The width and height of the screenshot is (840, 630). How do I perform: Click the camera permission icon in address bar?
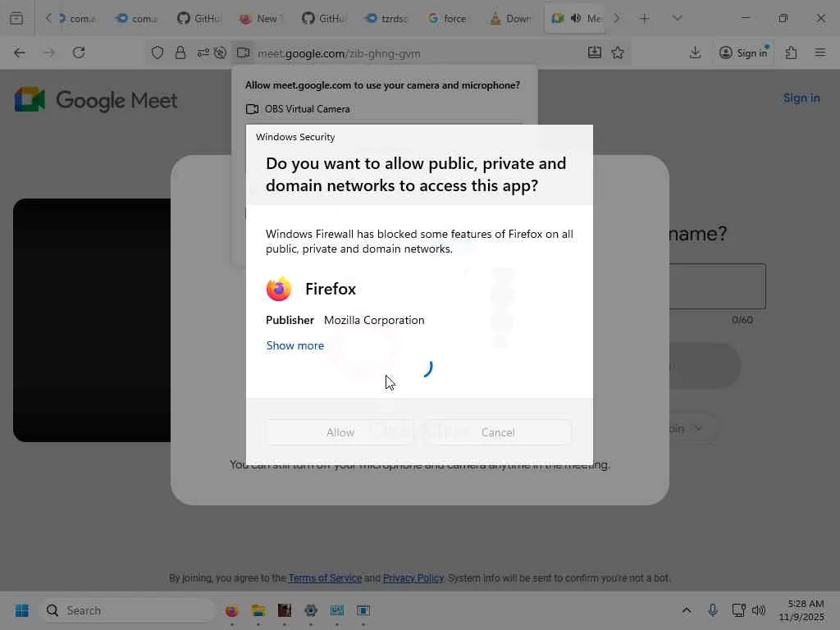(x=243, y=52)
